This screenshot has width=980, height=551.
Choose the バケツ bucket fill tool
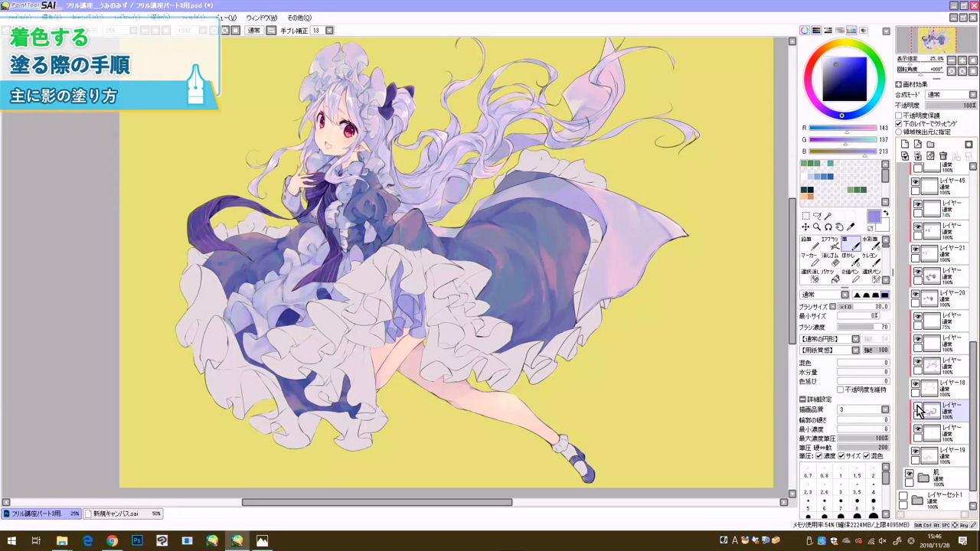point(830,275)
